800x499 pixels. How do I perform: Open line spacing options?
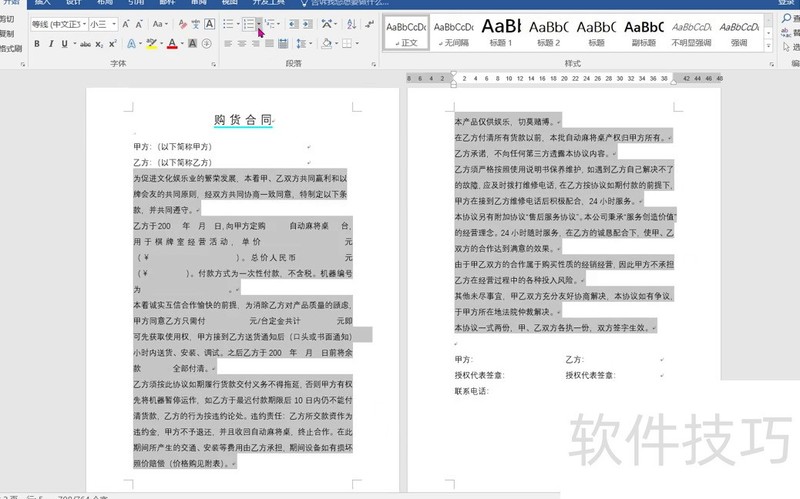point(302,44)
